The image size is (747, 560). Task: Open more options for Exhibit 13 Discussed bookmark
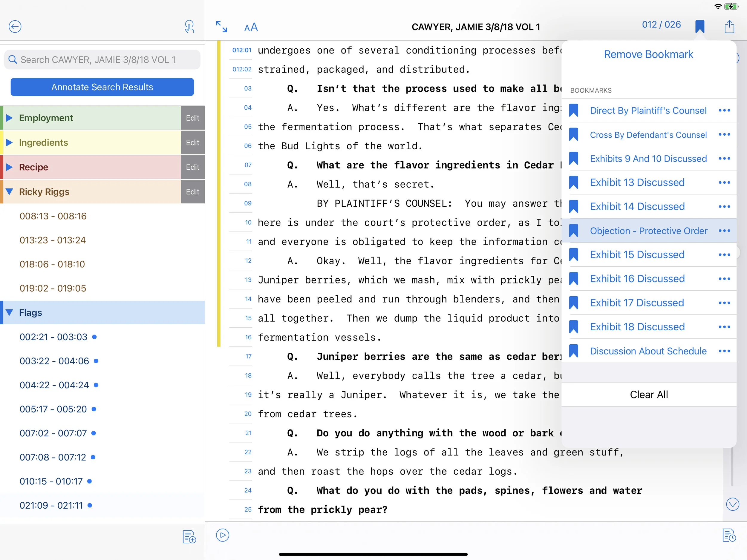725,182
